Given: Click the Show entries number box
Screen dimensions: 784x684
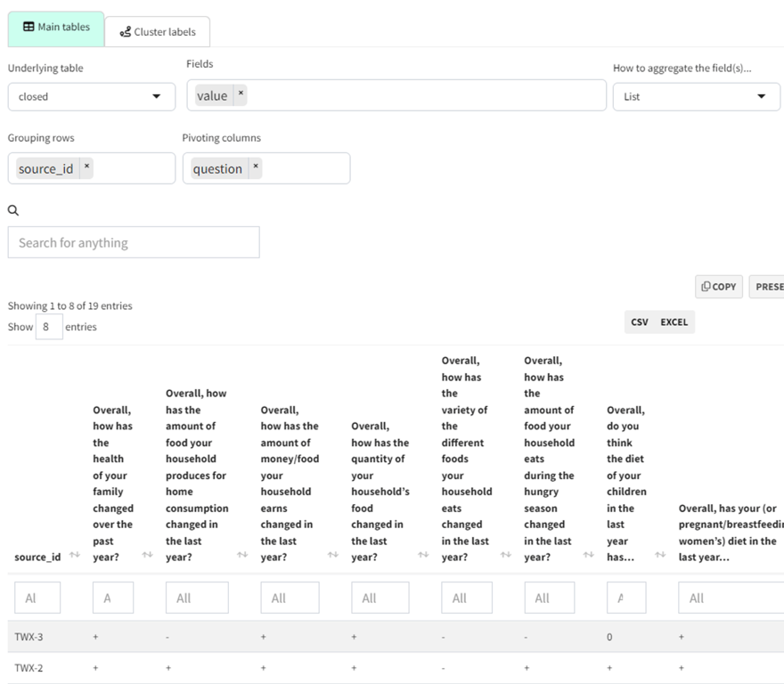Looking at the screenshot, I should [x=49, y=327].
